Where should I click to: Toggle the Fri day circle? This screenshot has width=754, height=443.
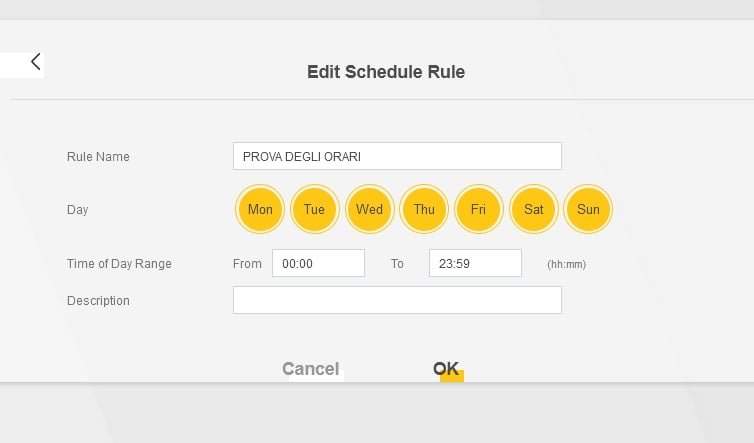coord(478,210)
